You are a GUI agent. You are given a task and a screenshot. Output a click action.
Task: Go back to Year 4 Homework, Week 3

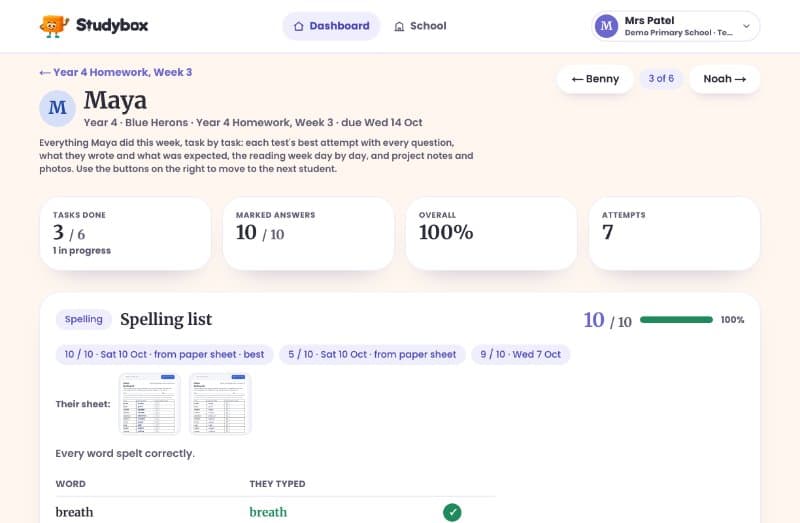point(116,72)
